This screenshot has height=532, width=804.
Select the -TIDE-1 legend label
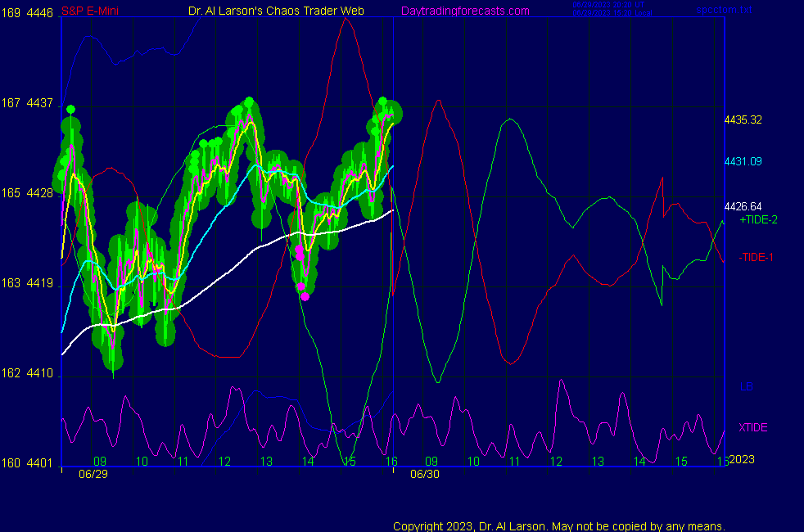point(757,258)
